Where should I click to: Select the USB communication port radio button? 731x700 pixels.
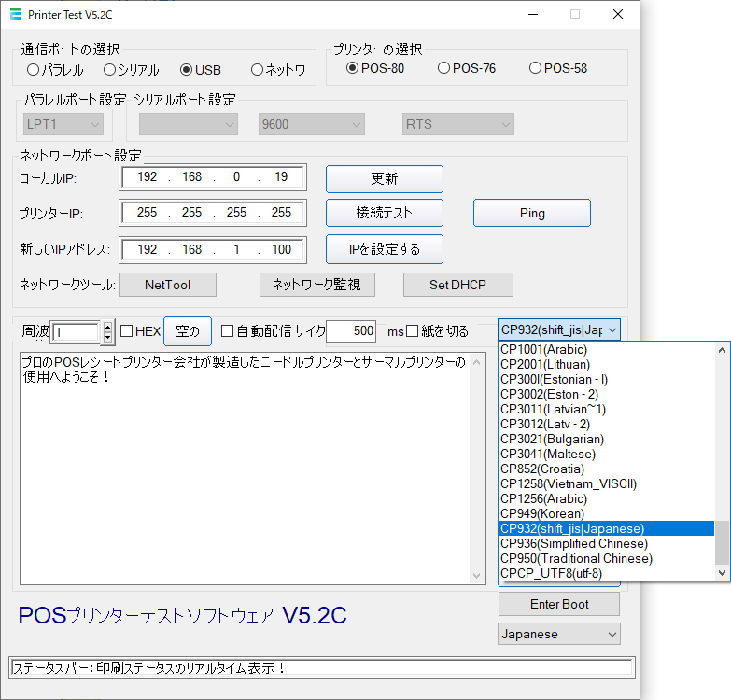click(x=186, y=70)
